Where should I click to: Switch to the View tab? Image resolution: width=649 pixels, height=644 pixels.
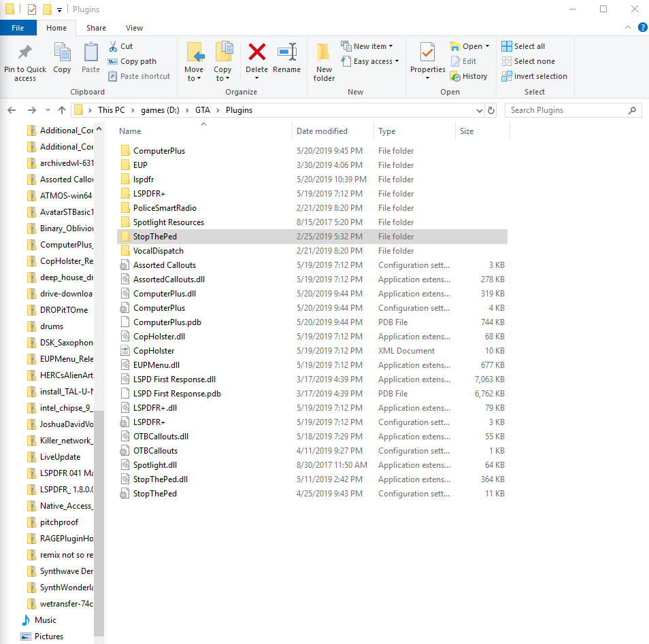pyautogui.click(x=134, y=28)
